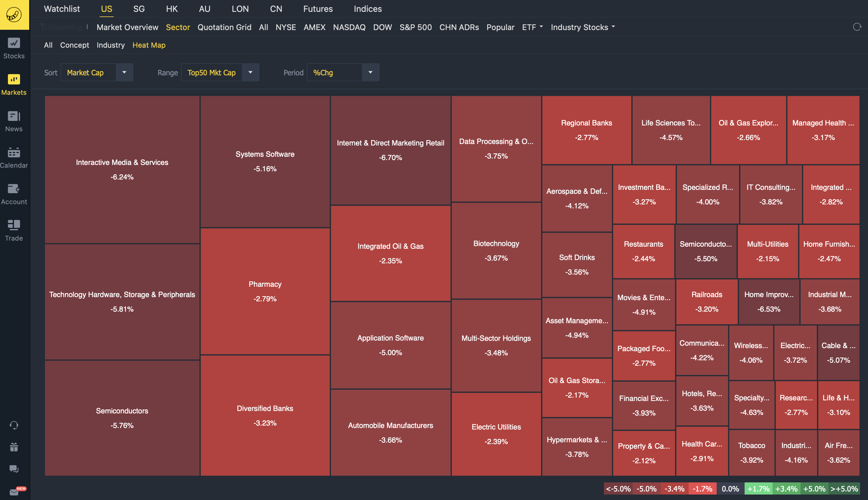
Task: Expand the Range Top50 Mkt Cap dropdown
Action: [250, 73]
